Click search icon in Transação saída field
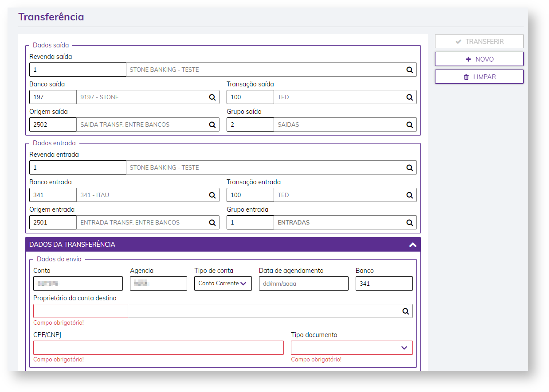This screenshot has height=392, width=549. tap(410, 97)
